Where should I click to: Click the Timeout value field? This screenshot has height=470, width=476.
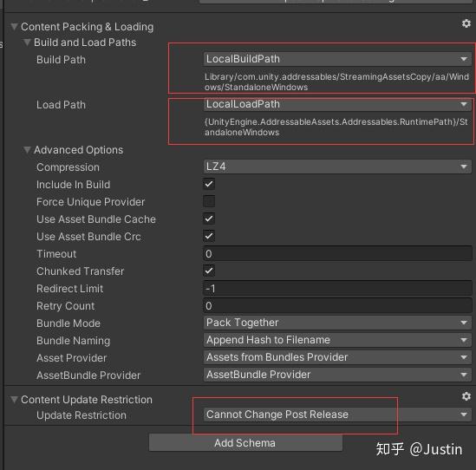[x=337, y=253]
